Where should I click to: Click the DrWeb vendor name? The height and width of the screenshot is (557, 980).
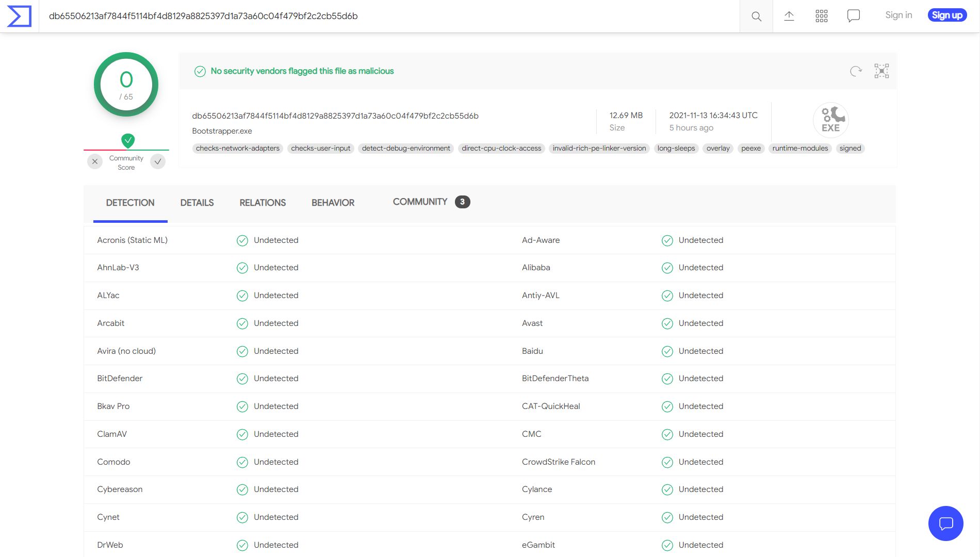coord(110,545)
